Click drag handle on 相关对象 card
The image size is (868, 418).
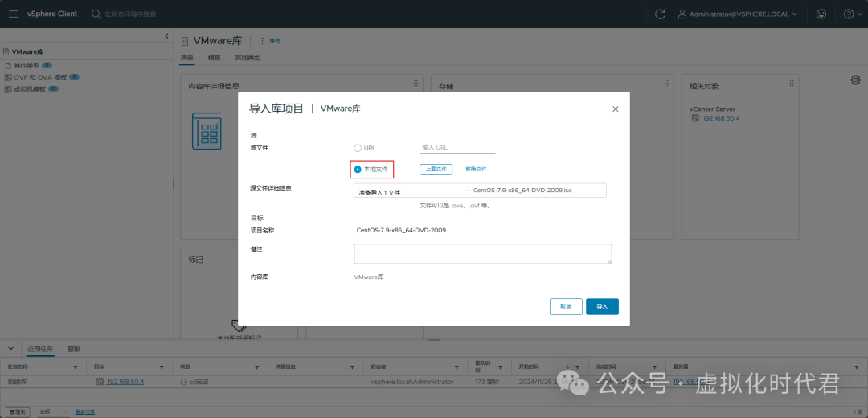(x=792, y=83)
